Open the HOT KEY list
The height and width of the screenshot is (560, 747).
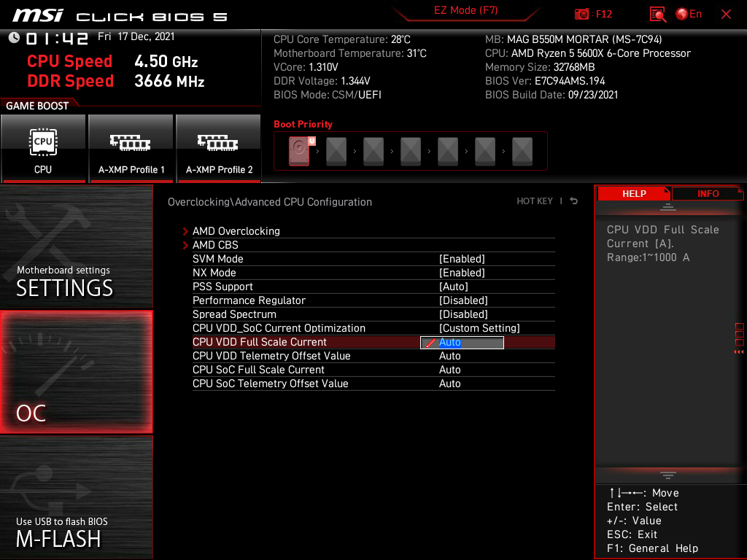tap(535, 201)
